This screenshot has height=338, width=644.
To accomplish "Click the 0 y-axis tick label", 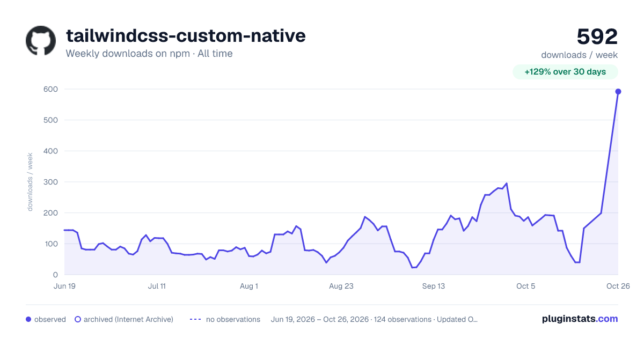I will tap(56, 275).
